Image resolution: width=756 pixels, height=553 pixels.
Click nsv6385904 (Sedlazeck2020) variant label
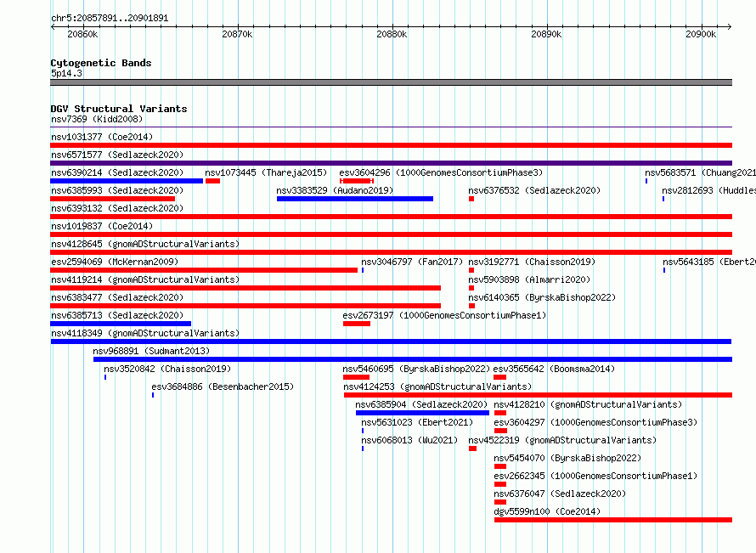(421, 404)
